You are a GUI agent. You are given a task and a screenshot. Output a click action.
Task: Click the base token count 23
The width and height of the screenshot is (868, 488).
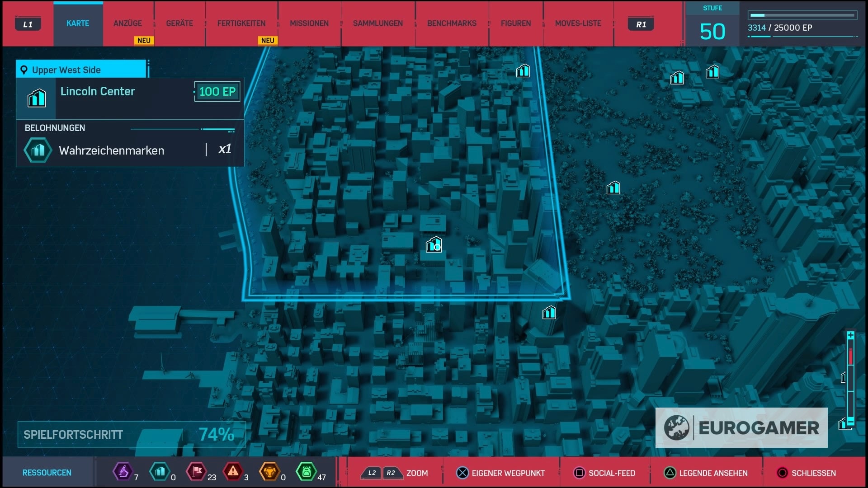pyautogui.click(x=212, y=477)
